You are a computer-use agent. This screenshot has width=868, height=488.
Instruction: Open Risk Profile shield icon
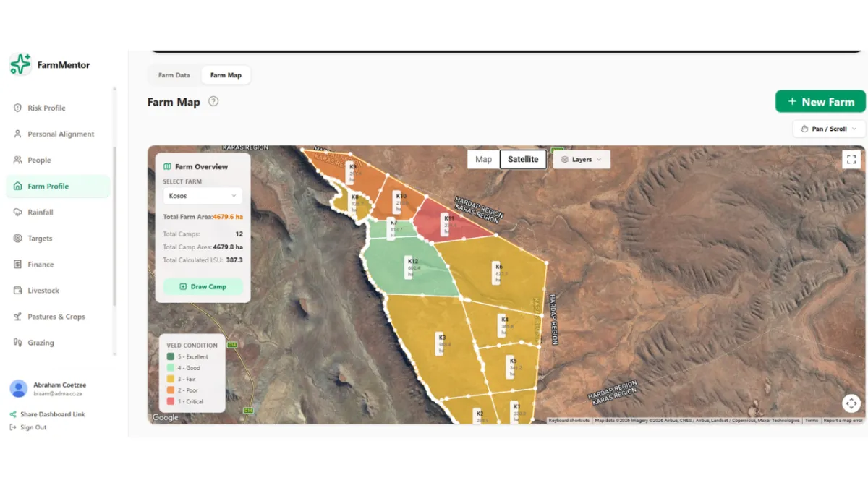tap(17, 108)
